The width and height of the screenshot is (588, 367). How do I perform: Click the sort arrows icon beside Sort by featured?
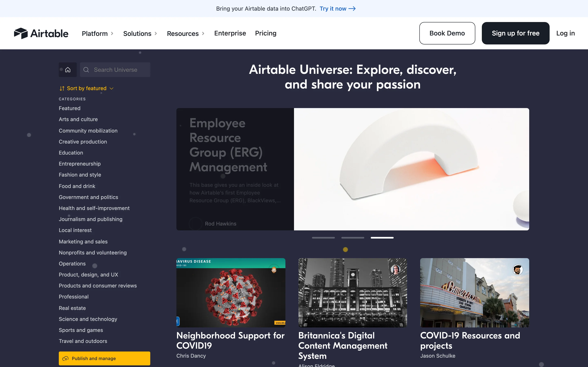pos(62,88)
